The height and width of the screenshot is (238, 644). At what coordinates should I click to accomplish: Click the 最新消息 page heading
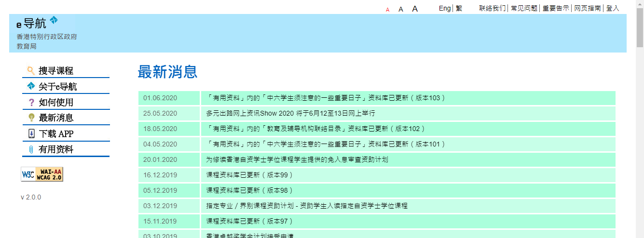(x=167, y=72)
